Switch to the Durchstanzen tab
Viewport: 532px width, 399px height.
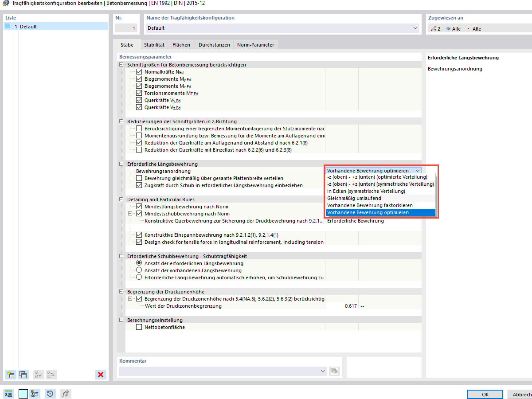coord(214,45)
